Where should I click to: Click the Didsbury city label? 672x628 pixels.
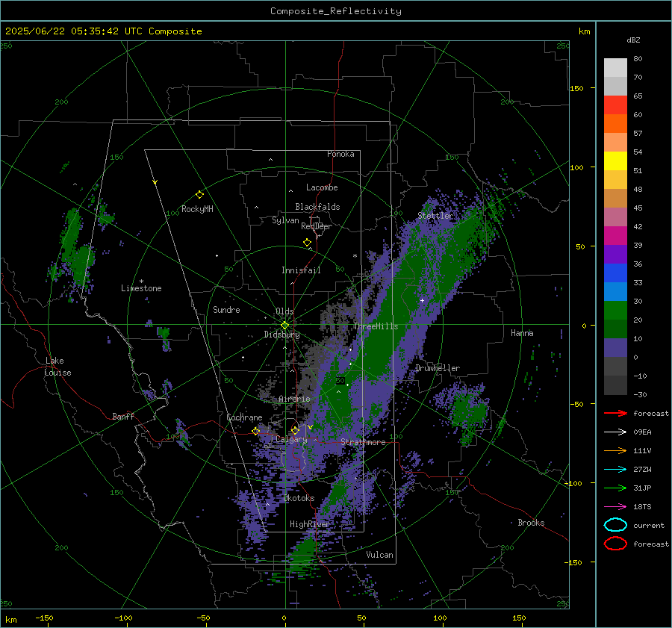point(281,335)
